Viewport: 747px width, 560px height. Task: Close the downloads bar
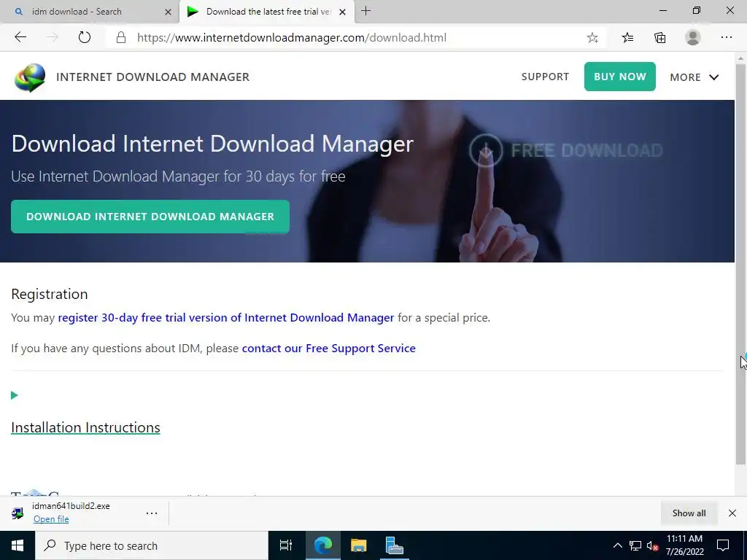tap(732, 513)
